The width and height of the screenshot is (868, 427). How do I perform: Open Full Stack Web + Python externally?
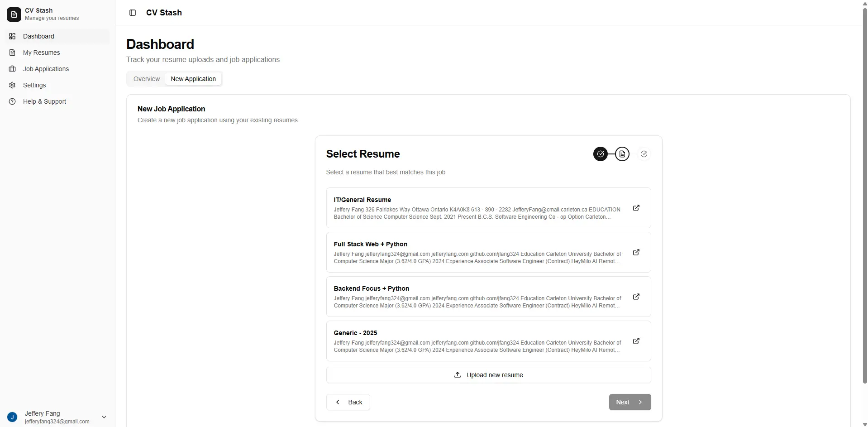point(636,252)
